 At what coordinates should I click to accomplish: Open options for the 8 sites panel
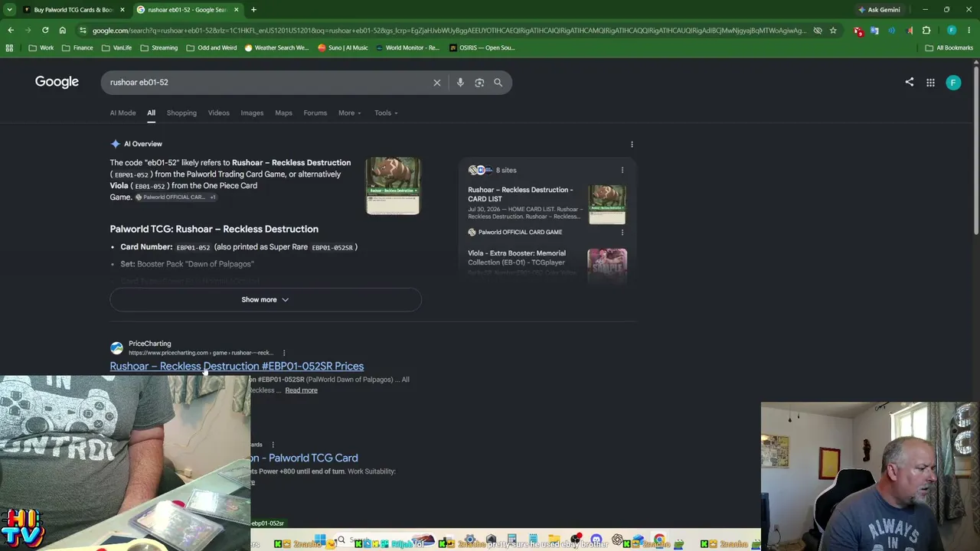pyautogui.click(x=622, y=170)
